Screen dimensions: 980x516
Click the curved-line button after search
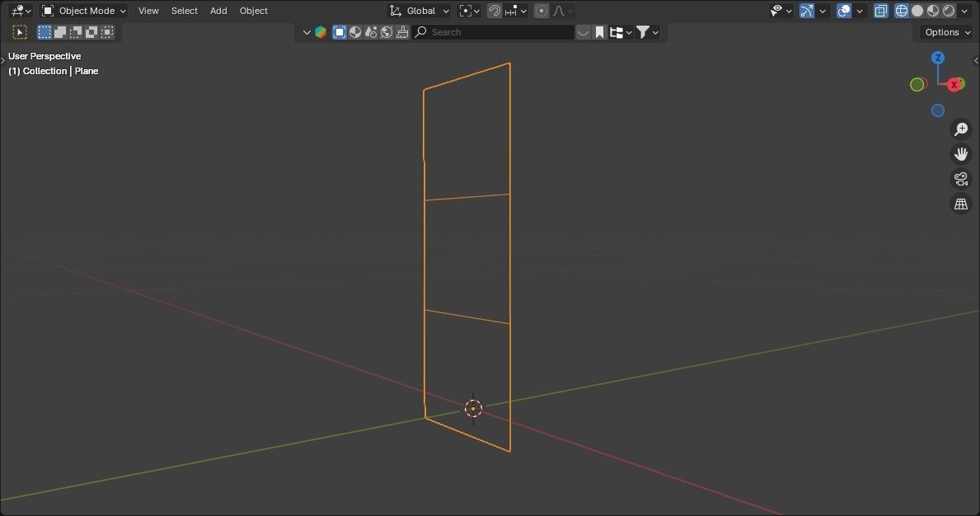(x=583, y=32)
